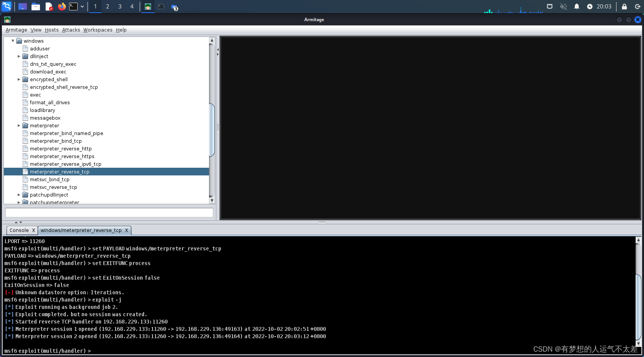This screenshot has height=357, width=644.
Task: Select metsvc_bind_tcp payload
Action: click(x=50, y=179)
